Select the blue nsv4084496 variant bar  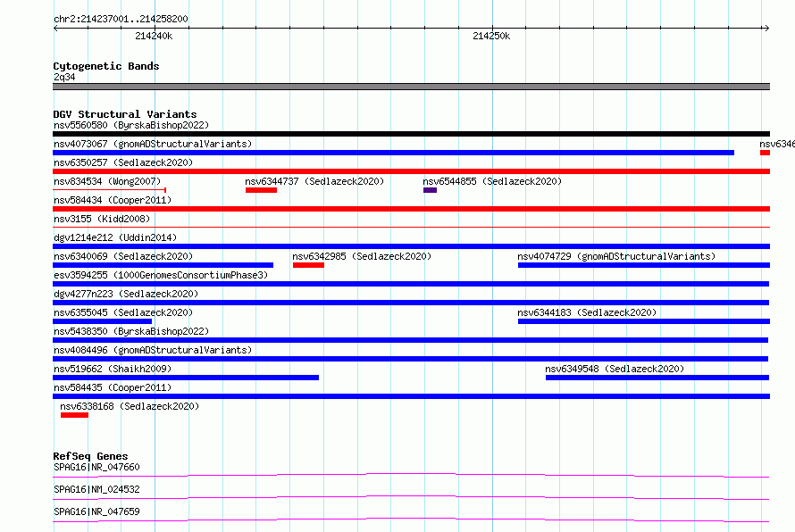click(410, 359)
